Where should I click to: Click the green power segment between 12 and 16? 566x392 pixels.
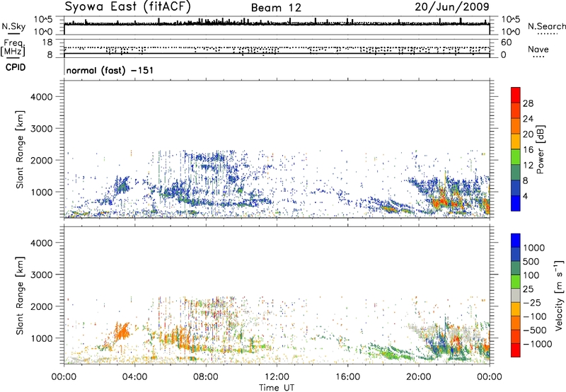(x=516, y=156)
